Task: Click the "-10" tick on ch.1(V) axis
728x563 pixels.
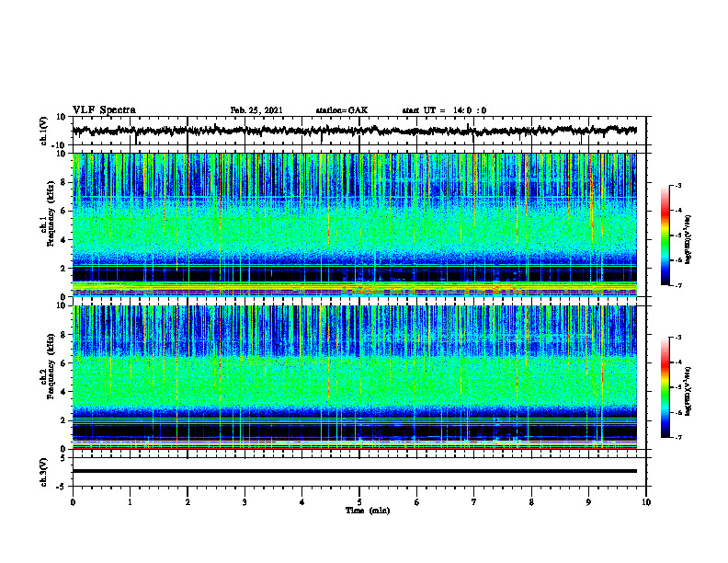Action: (x=60, y=145)
